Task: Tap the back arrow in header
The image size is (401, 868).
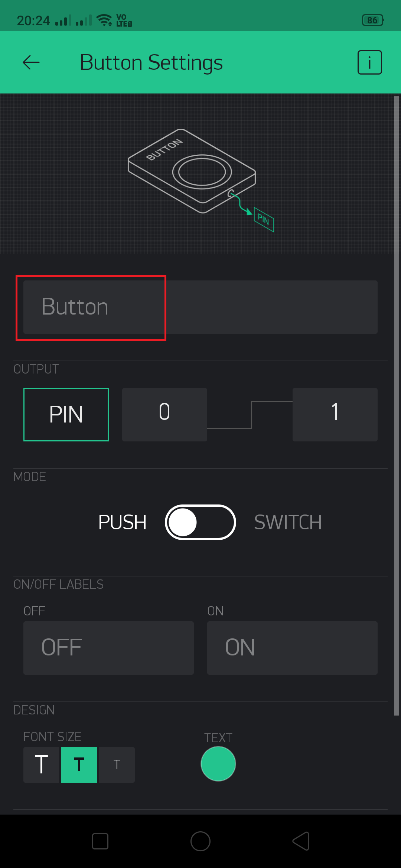Action: click(31, 62)
